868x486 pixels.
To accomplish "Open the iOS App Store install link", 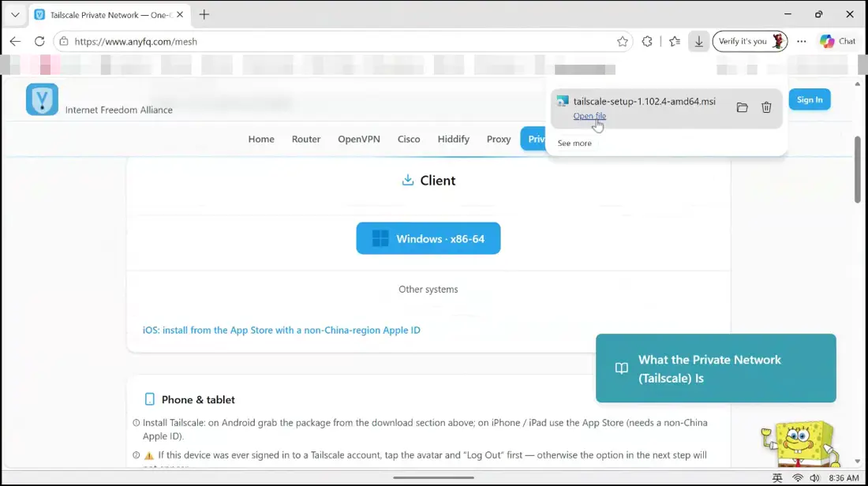I will [281, 331].
